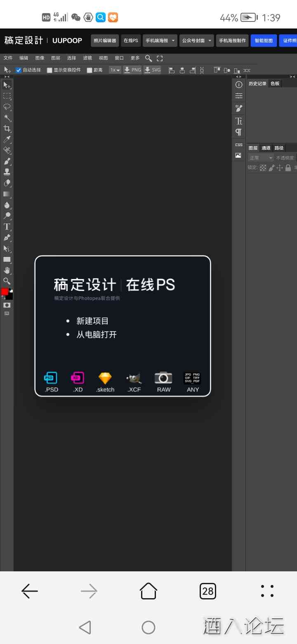Open the Properties sliders panel icon
This screenshot has height=644, width=297.
coord(238,96)
